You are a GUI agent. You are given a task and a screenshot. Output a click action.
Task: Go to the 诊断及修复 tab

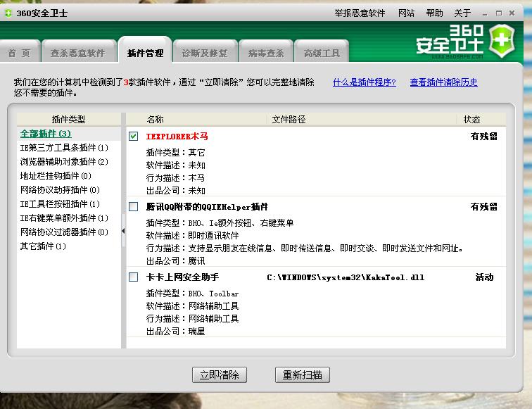coord(205,53)
